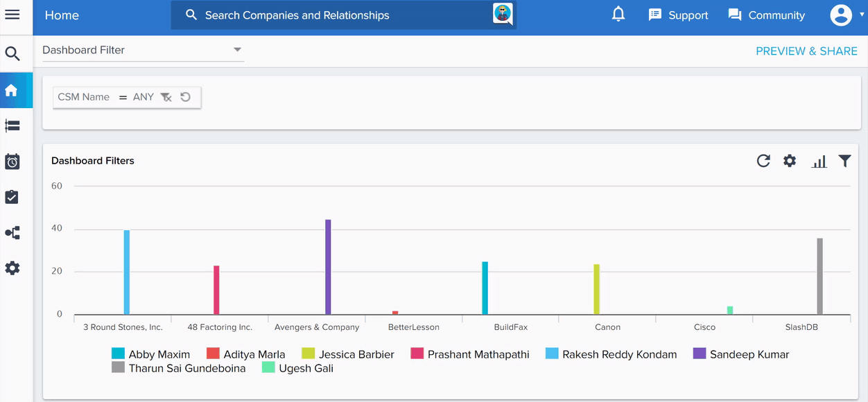Click the Community forum icon
868x402 pixels.
point(735,15)
